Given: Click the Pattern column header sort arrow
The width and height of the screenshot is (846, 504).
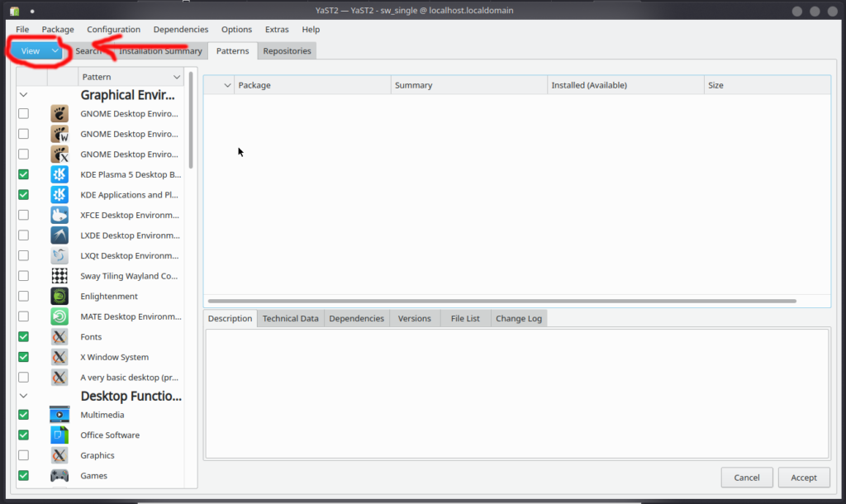Looking at the screenshot, I should click(177, 77).
